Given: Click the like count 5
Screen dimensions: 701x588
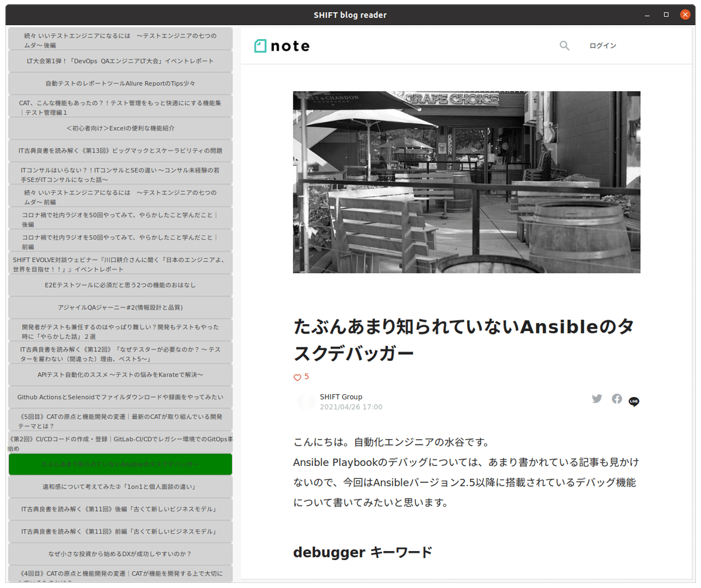Looking at the screenshot, I should 307,377.
